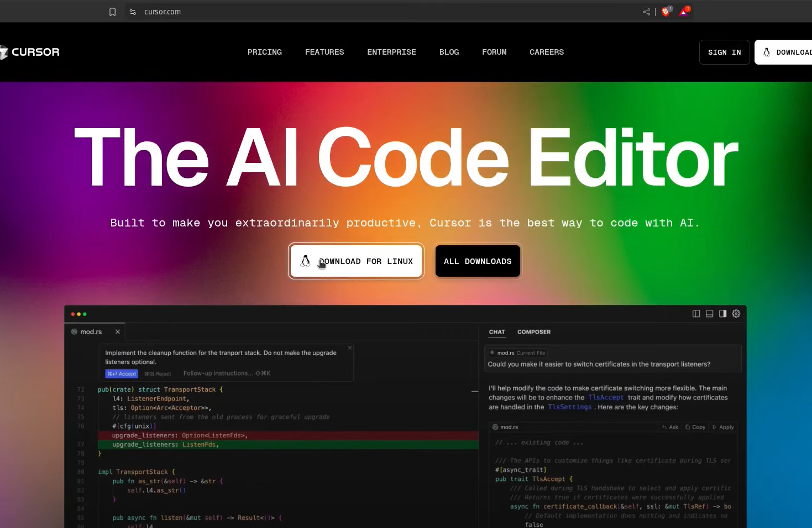Switch to the Chat tab
Screen dimensions: 812x528
point(497,332)
